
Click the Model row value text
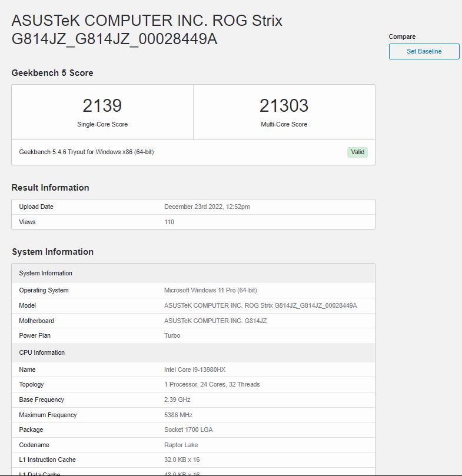[x=261, y=305]
